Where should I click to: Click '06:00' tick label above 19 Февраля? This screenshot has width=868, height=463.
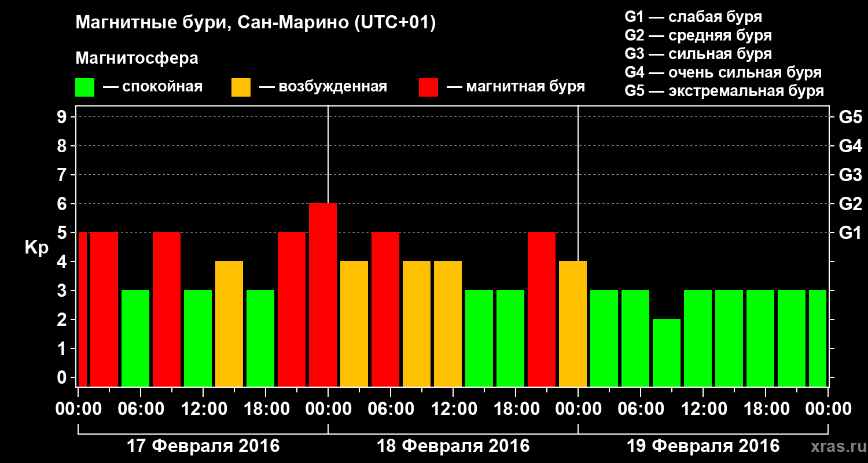(641, 409)
